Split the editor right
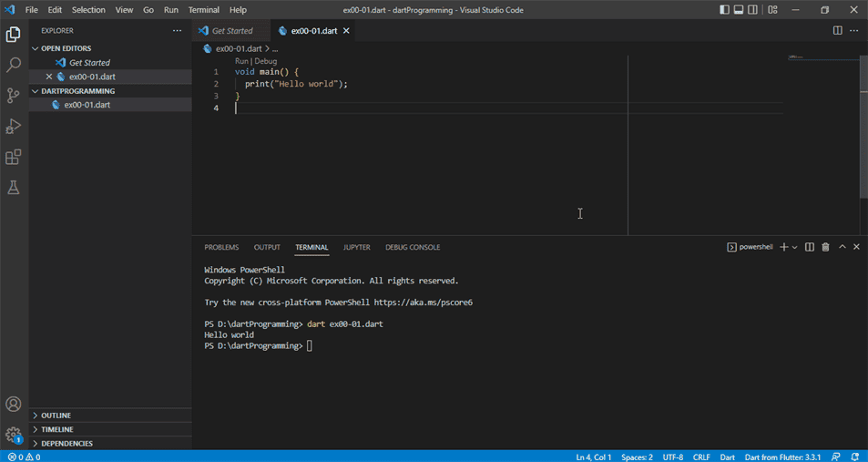868x462 pixels. point(837,30)
